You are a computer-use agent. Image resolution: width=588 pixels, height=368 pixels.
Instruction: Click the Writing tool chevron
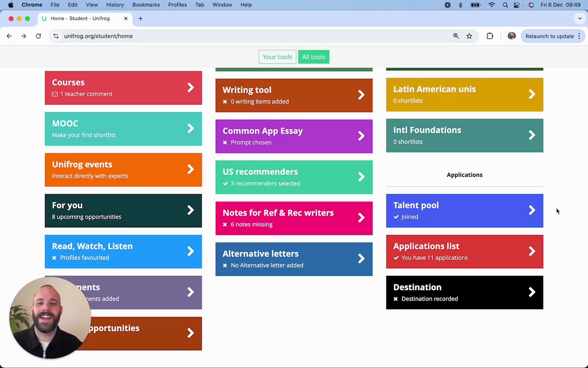coord(362,95)
